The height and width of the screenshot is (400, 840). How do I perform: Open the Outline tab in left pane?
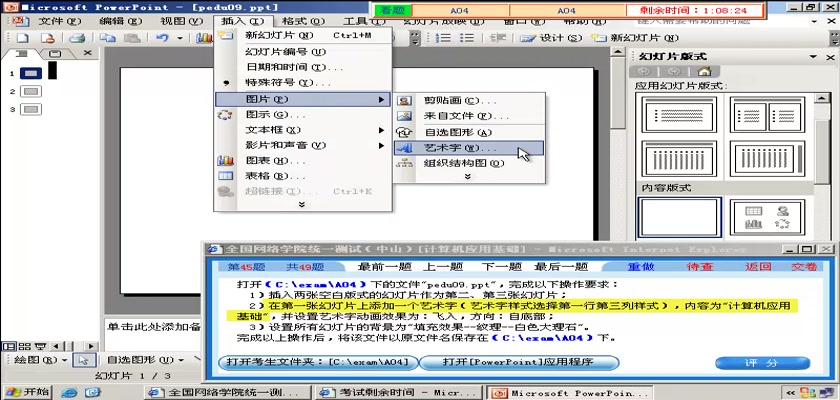21,54
